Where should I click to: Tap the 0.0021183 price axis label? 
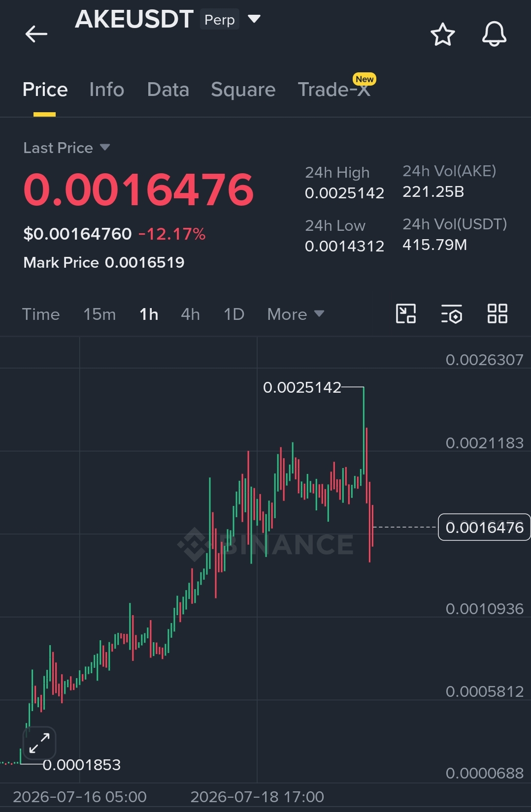[x=484, y=443]
